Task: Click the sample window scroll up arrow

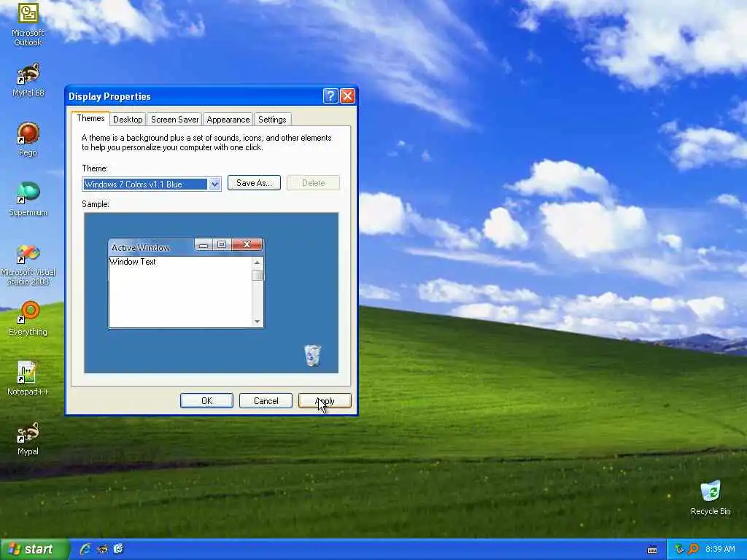Action: pyautogui.click(x=258, y=262)
